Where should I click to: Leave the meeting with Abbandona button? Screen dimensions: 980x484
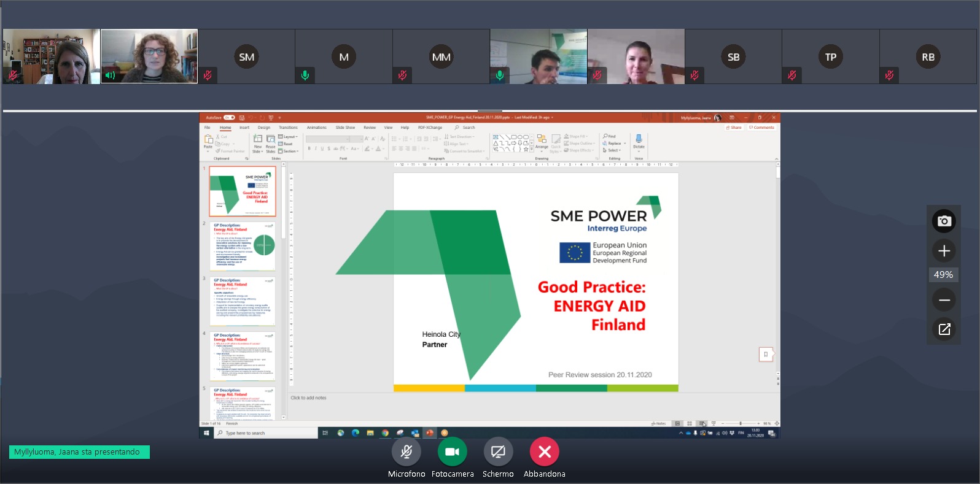[x=545, y=452]
